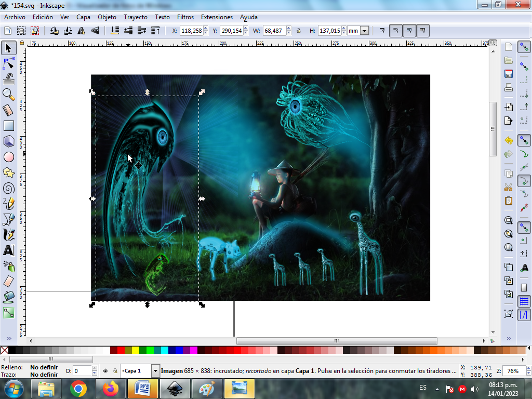Screen dimensions: 532x399
Task: Toggle the width/height ratio lock
Action: coord(299,31)
